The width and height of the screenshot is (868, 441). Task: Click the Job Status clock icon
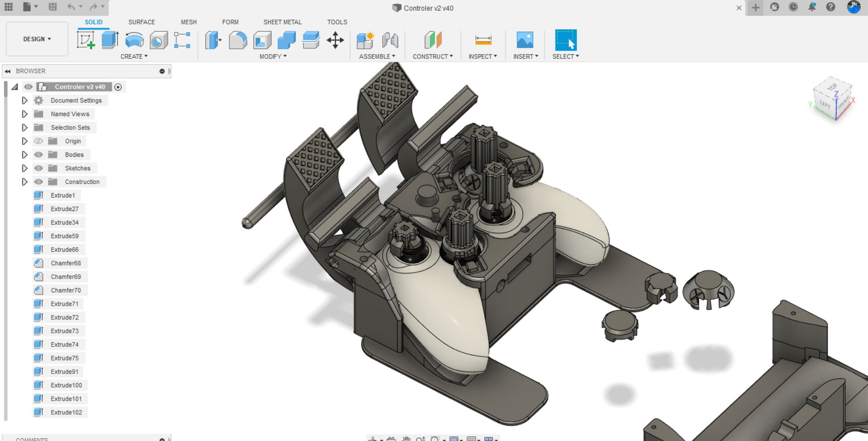click(x=793, y=7)
